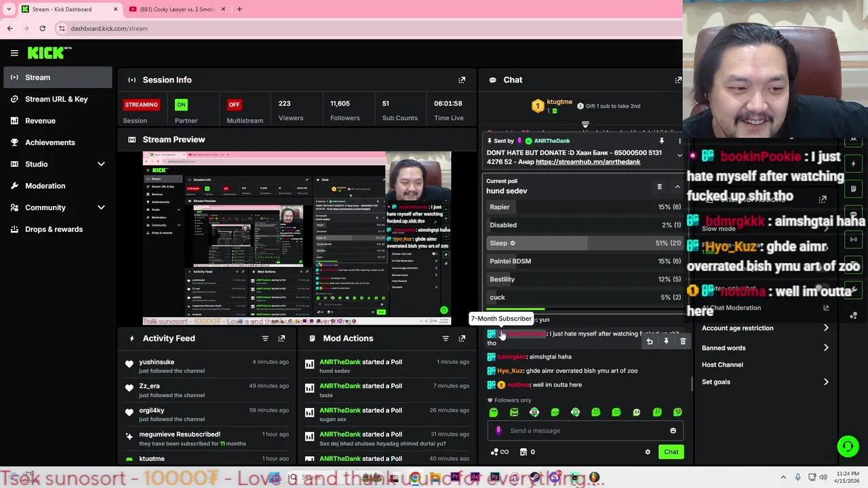The height and width of the screenshot is (488, 868).
Task: Open the emoji picker in the chat input
Action: (x=673, y=430)
